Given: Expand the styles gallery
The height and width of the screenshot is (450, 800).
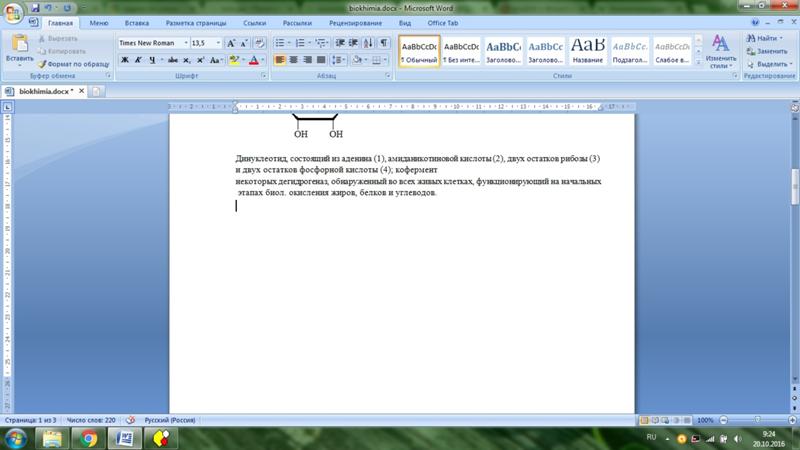Looking at the screenshot, I should pyautogui.click(x=698, y=62).
